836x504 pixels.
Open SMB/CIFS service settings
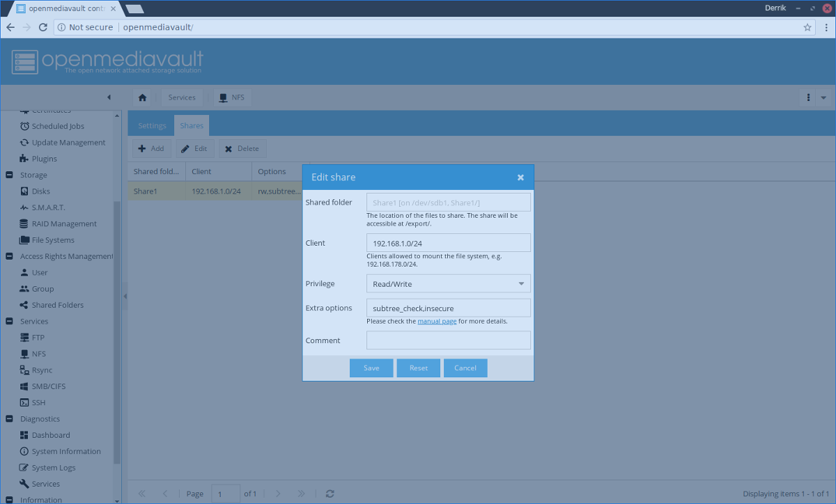pyautogui.click(x=42, y=386)
